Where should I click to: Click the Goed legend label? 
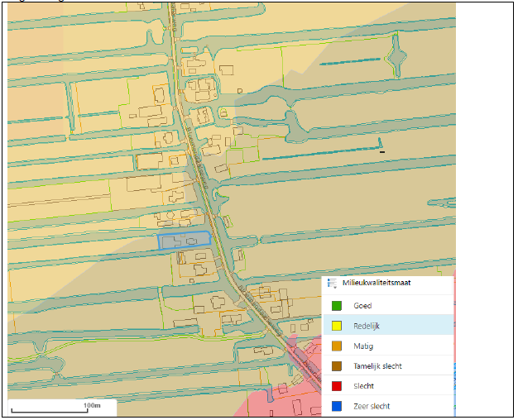point(362,306)
